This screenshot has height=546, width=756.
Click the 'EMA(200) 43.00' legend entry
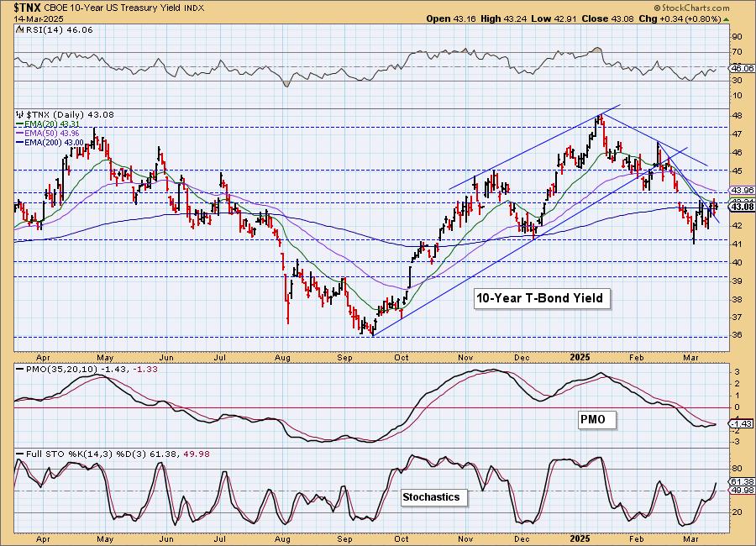coord(54,143)
